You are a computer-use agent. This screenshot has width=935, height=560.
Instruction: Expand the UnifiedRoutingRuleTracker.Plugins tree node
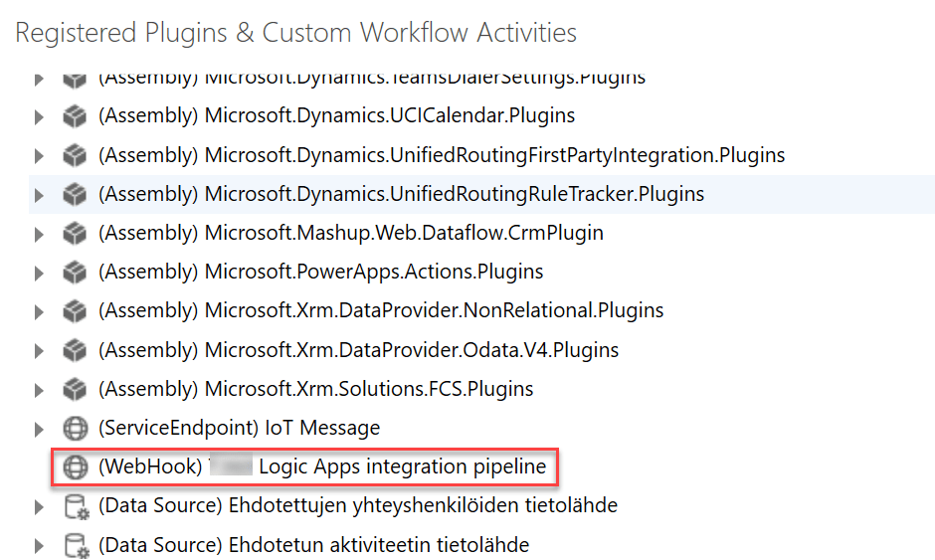click(39, 195)
